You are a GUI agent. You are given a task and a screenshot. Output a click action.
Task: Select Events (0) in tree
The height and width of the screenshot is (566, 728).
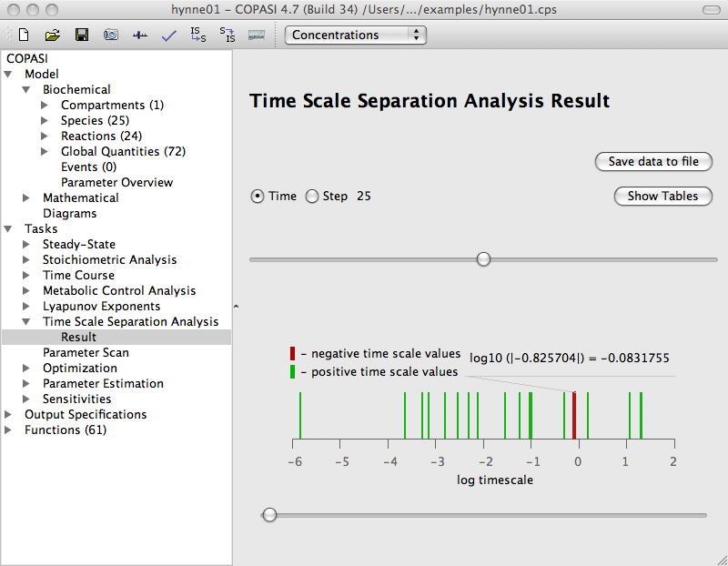[88, 167]
